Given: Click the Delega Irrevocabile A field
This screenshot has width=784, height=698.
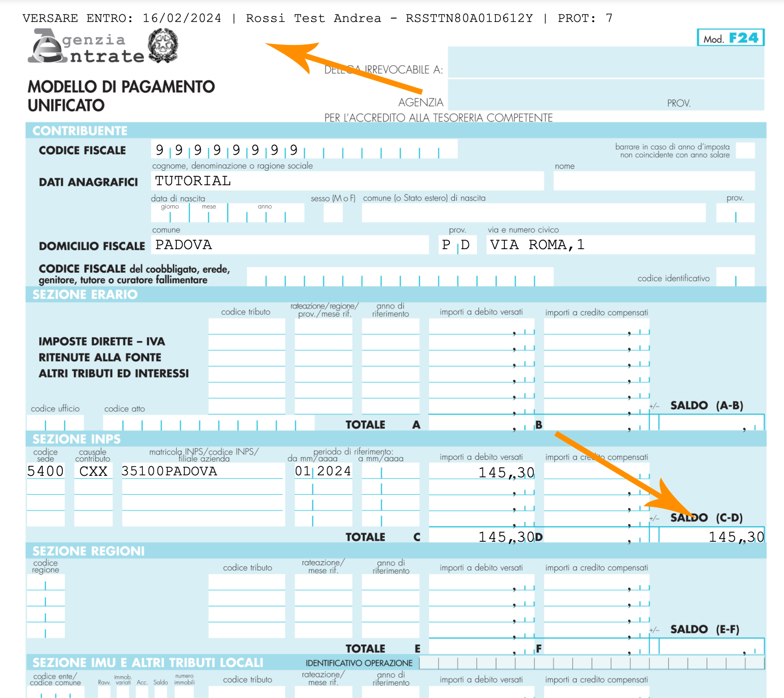Looking at the screenshot, I should click(605, 62).
